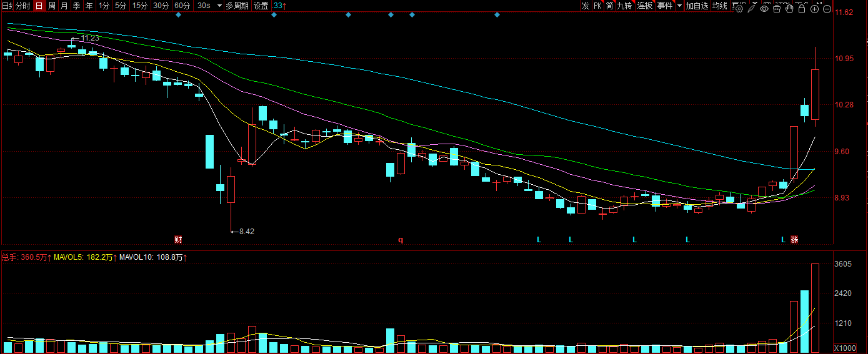Select the tallest red volume bar
868x354 pixels.
point(815,308)
